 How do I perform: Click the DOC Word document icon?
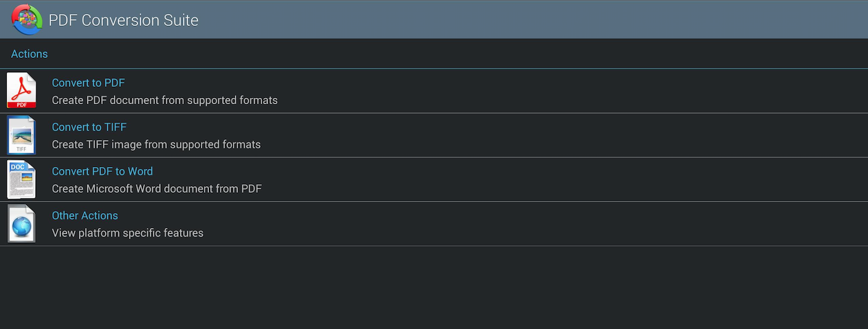coord(22,179)
